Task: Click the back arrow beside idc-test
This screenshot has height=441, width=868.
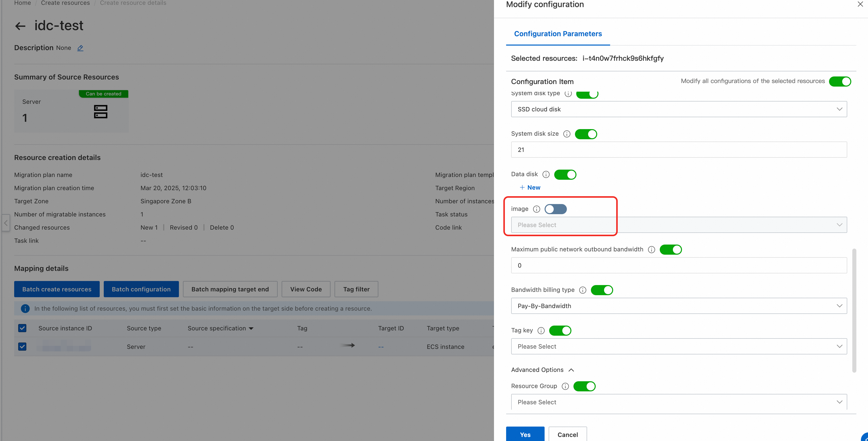Action: 20,26
